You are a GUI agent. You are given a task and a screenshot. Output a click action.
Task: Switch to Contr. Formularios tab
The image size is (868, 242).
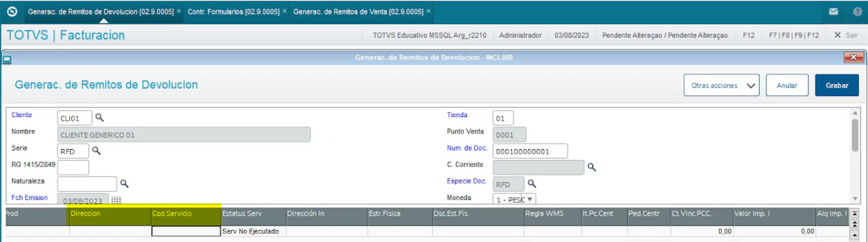click(234, 11)
